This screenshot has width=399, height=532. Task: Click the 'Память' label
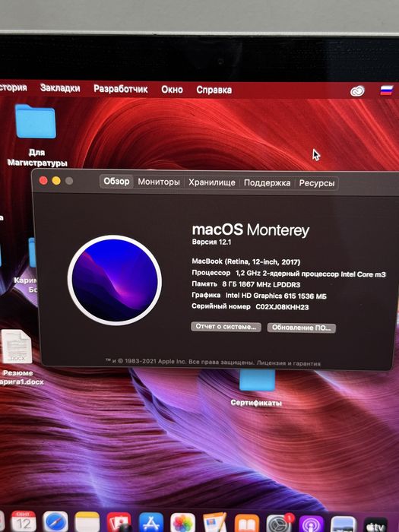(204, 283)
